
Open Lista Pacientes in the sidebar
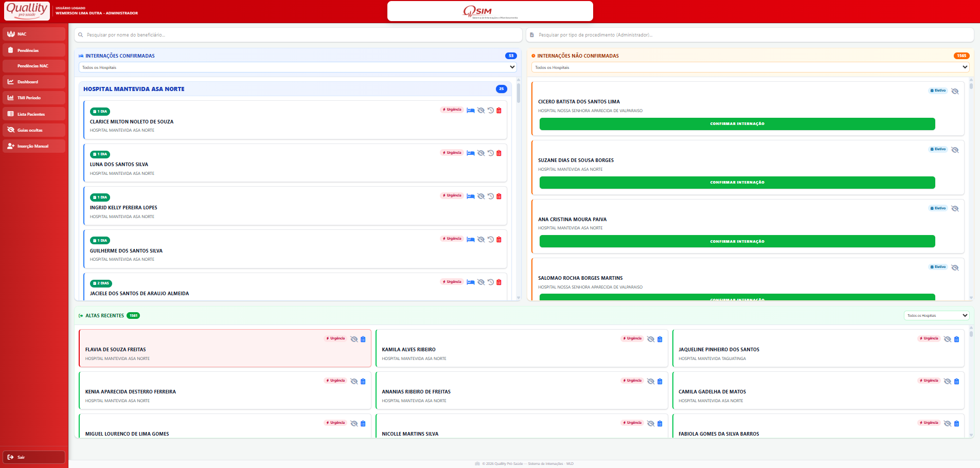tap(34, 114)
